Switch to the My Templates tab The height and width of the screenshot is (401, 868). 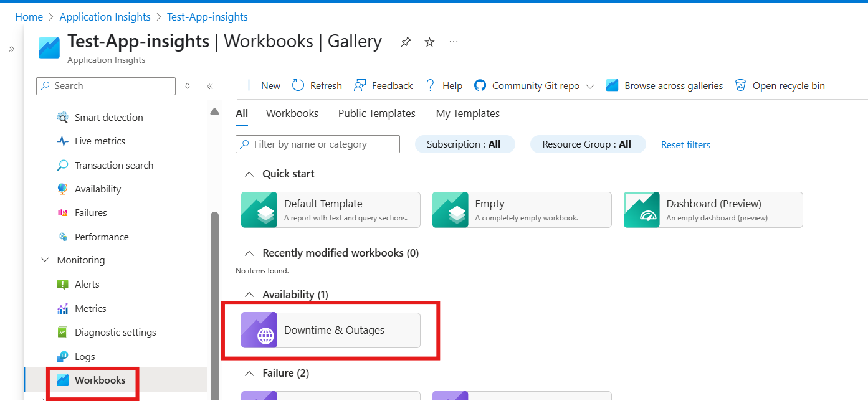468,113
